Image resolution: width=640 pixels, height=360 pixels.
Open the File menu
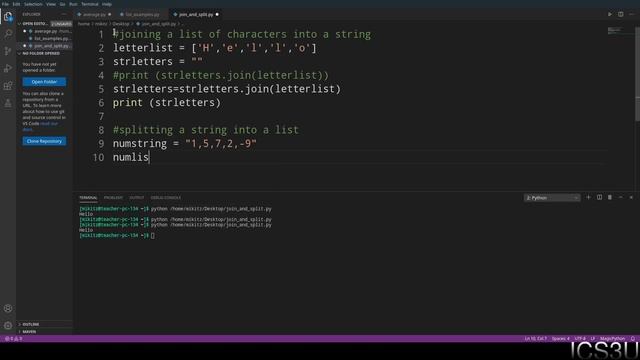[x=5, y=4]
